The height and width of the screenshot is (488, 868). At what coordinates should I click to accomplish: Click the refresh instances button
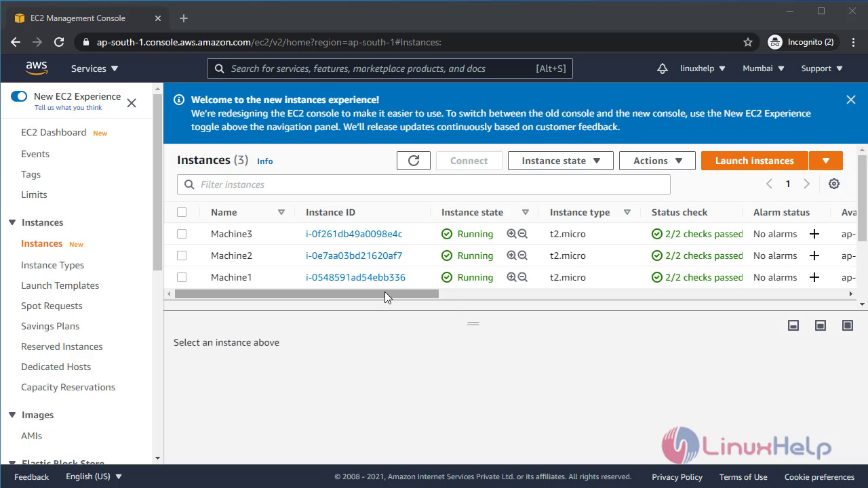click(x=414, y=161)
